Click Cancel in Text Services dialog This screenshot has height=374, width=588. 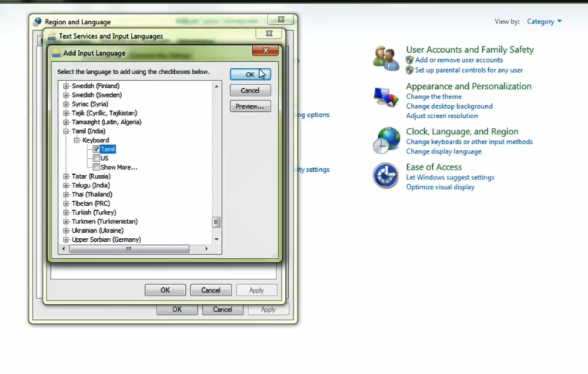tap(211, 290)
